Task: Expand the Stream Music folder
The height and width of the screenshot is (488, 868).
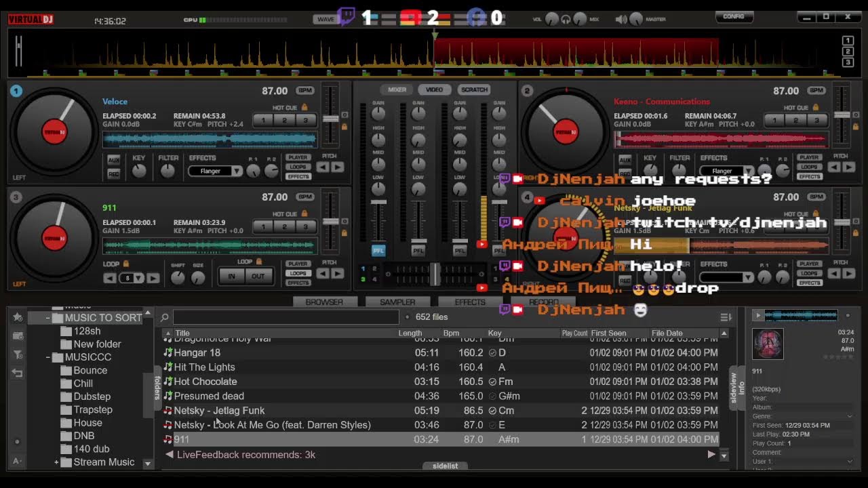Action: coord(56,462)
